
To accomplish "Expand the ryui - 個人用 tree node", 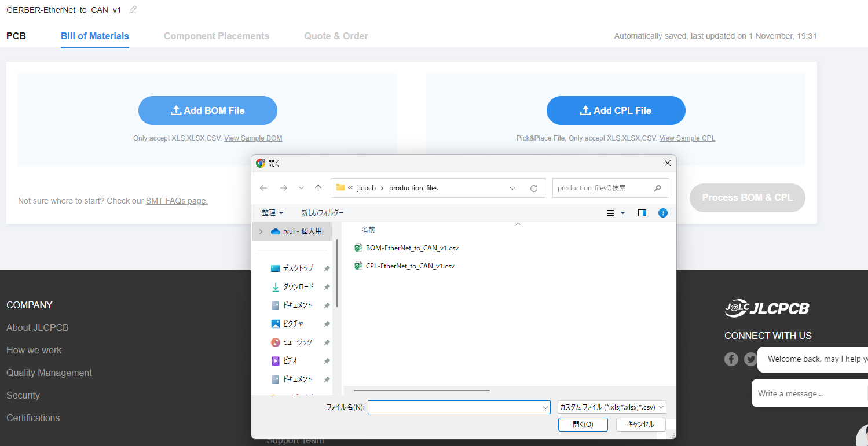I will pos(261,231).
